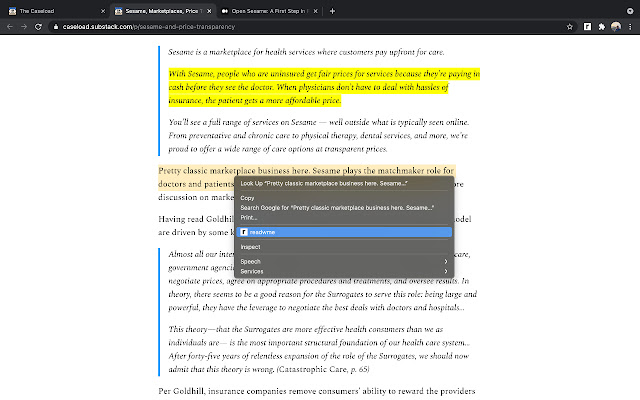This screenshot has height=400, width=640.
Task: Go back to the previous page
Action: pyautogui.click(x=10, y=27)
